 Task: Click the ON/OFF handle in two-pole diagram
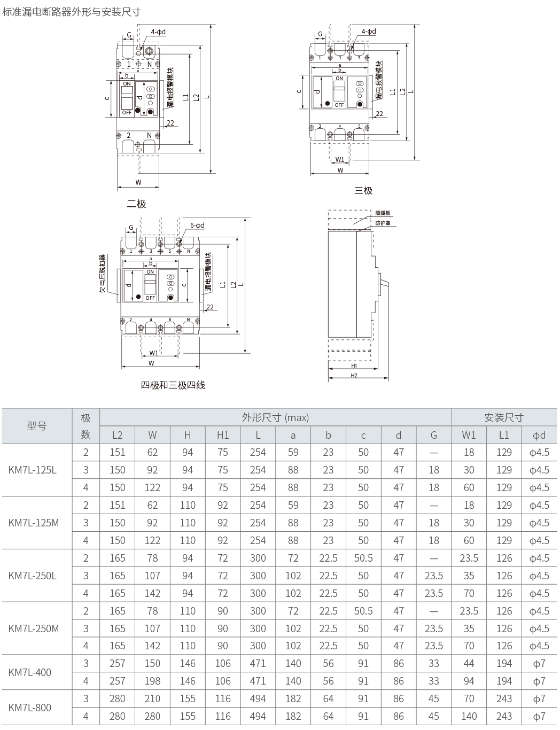tap(127, 98)
